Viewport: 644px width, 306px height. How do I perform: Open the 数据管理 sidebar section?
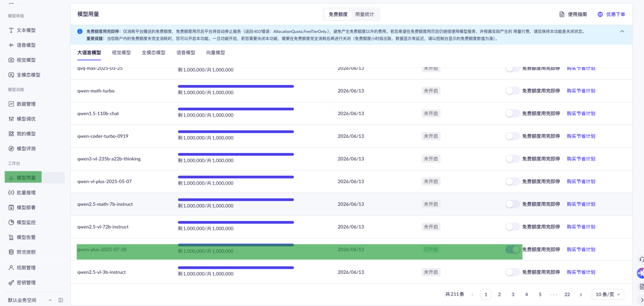(x=25, y=104)
